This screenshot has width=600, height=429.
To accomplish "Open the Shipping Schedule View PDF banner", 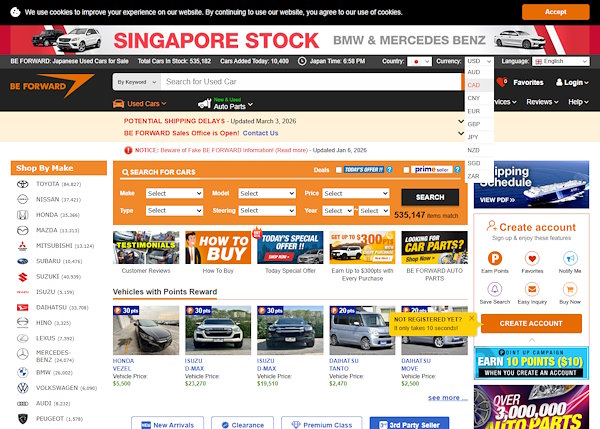I will pyautogui.click(x=531, y=184).
